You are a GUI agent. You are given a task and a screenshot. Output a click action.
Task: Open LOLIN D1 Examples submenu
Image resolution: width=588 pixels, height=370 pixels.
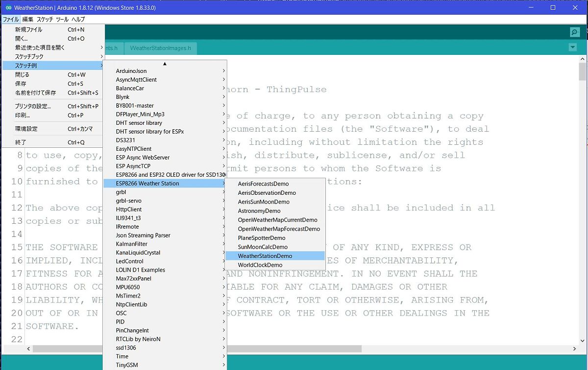pos(165,270)
